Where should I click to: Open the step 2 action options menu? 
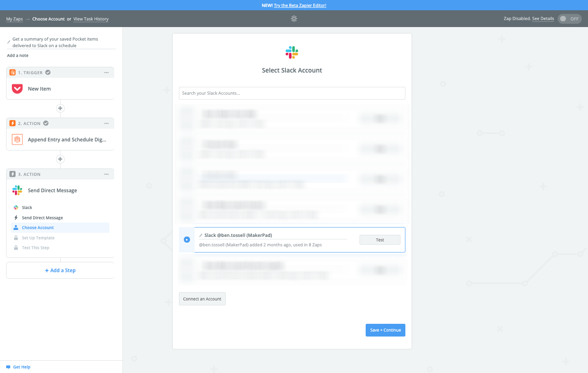[106, 123]
